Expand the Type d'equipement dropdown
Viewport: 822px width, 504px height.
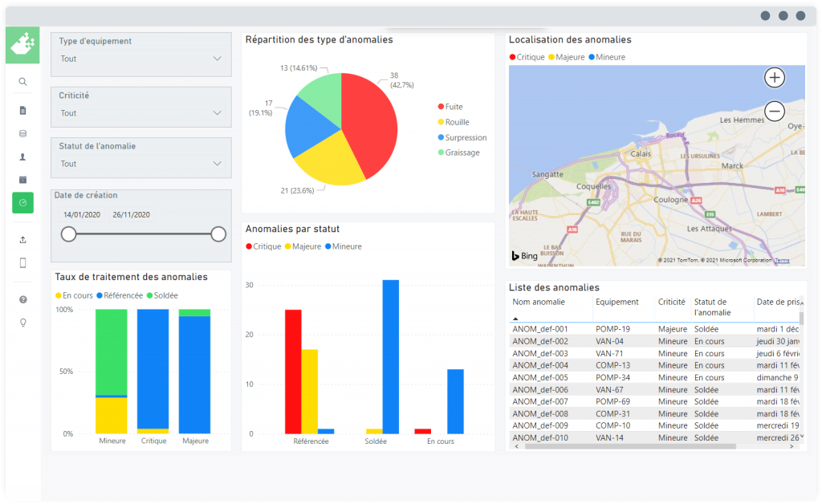click(140, 59)
